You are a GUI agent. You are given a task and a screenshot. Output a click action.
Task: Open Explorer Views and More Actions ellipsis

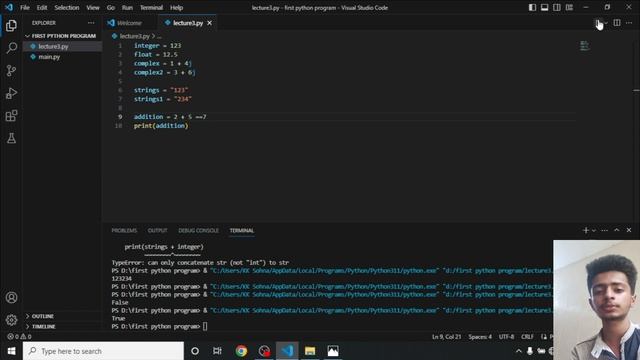coord(91,23)
